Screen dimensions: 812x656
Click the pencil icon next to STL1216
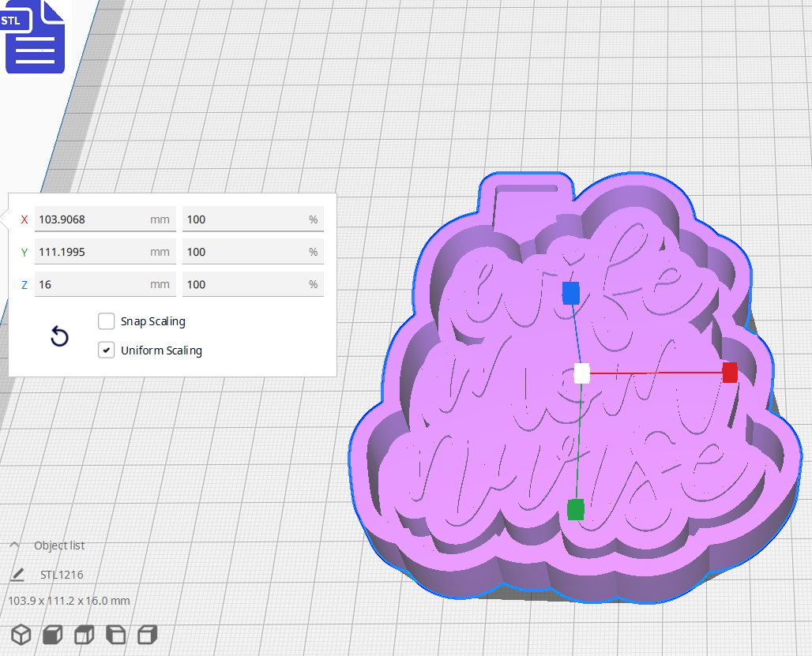tap(17, 575)
